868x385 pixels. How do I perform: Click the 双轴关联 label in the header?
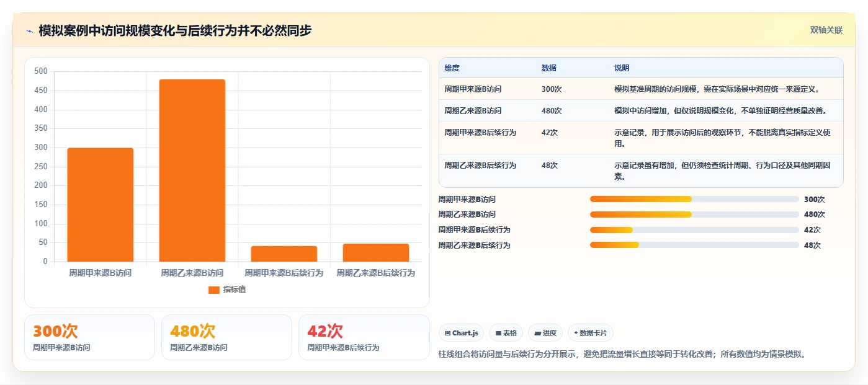(826, 30)
